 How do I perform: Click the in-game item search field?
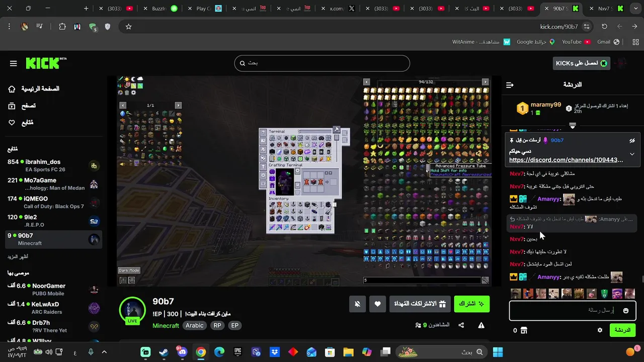(x=422, y=280)
